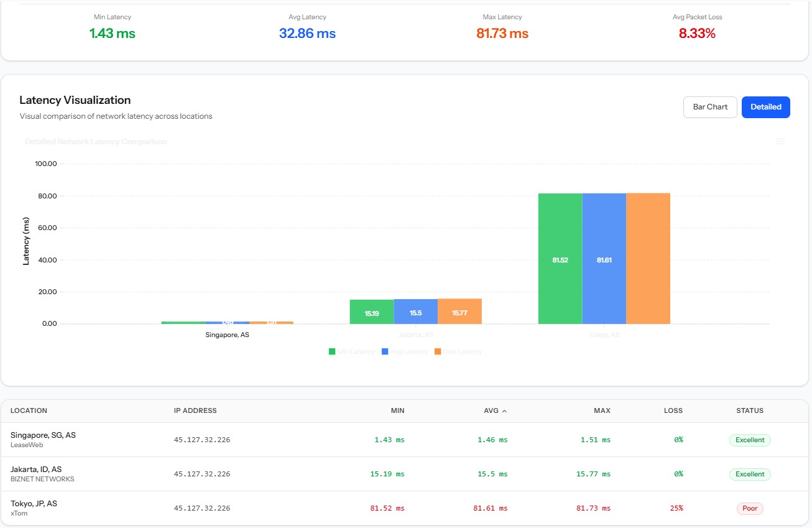Click the 1.43 ms min table cell
The width and height of the screenshot is (812, 528).
[389, 440]
